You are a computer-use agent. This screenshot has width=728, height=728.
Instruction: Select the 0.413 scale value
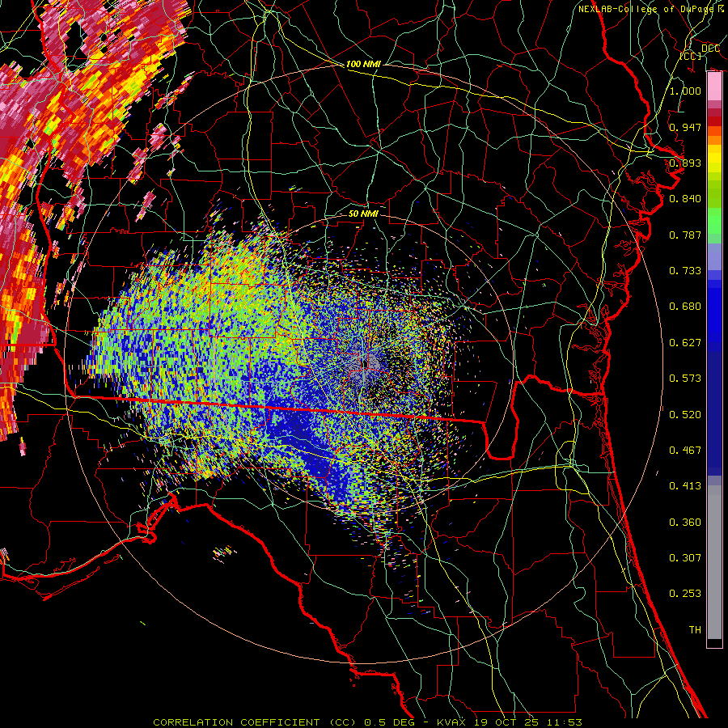685,486
